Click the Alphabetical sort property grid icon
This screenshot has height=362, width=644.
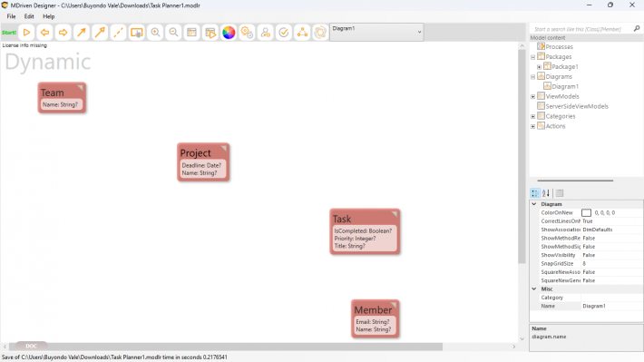pyautogui.click(x=546, y=193)
